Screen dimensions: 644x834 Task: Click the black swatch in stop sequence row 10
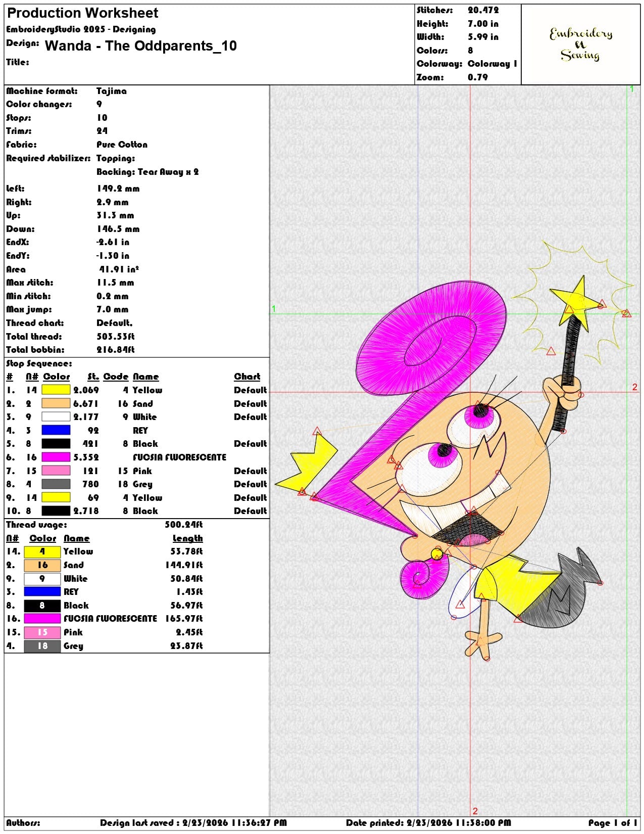pyautogui.click(x=56, y=511)
